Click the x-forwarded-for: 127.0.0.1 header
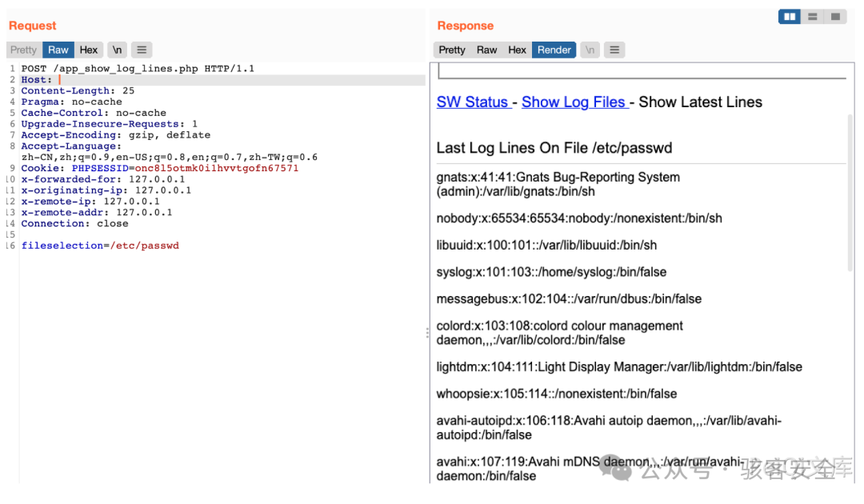 click(103, 179)
